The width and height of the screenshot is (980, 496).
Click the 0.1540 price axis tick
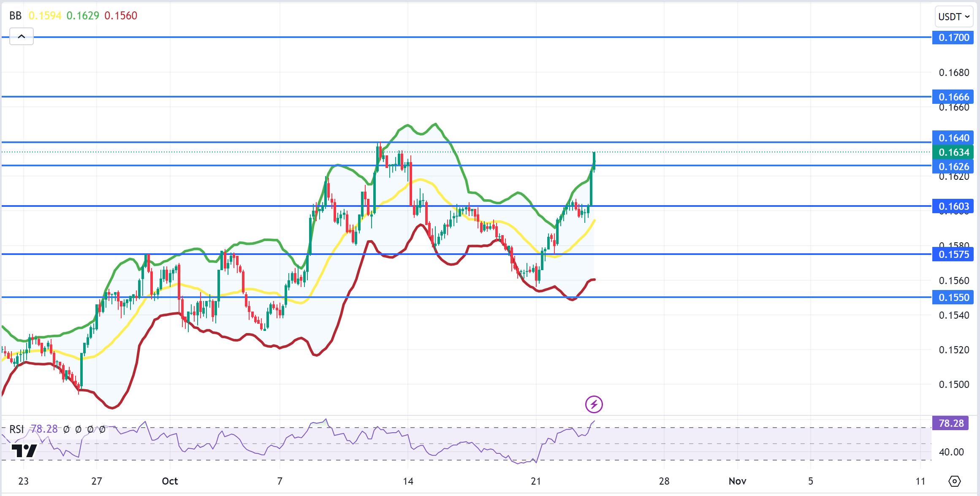(954, 315)
